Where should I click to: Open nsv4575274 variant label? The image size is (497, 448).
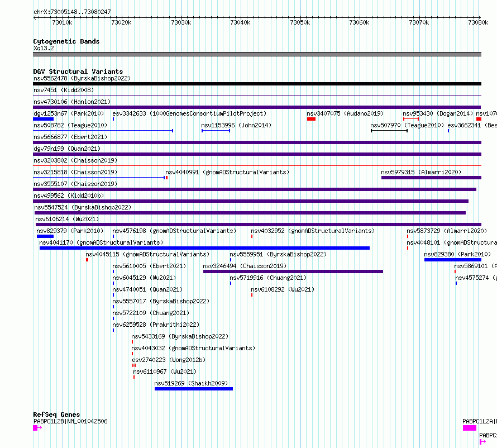pos(476,278)
